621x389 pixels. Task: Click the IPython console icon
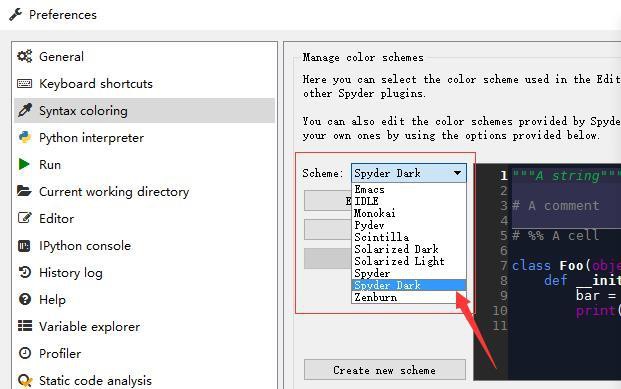point(24,246)
